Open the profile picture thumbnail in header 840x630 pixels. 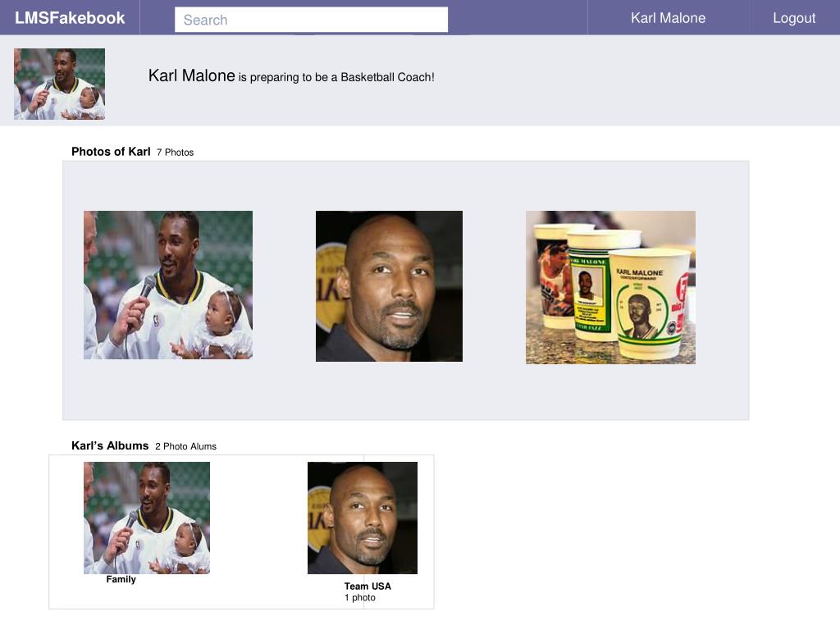(59, 84)
